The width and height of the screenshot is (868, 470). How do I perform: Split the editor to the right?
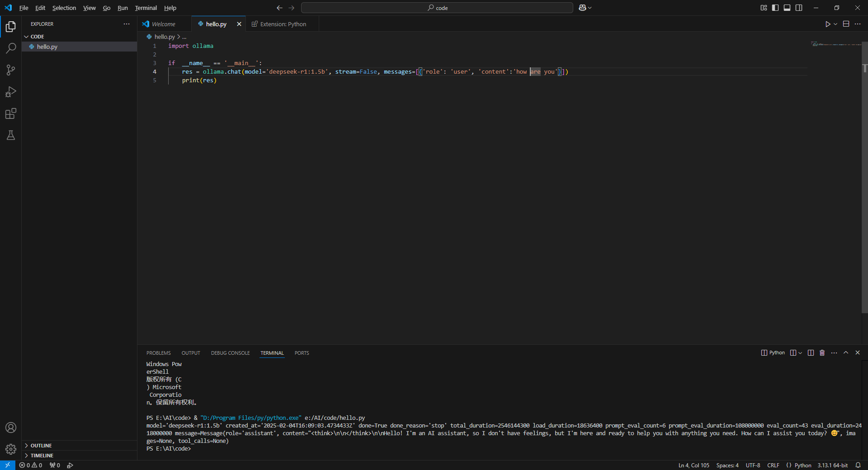[846, 24]
